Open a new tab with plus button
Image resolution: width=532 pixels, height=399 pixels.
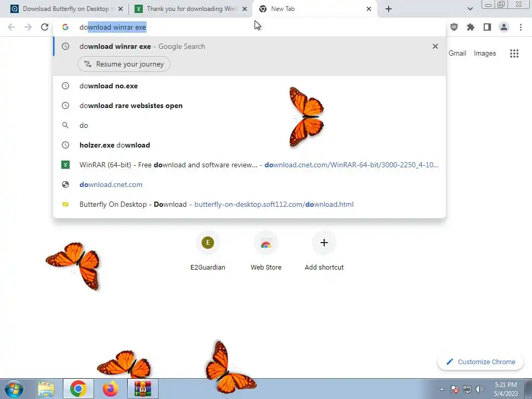tap(389, 9)
